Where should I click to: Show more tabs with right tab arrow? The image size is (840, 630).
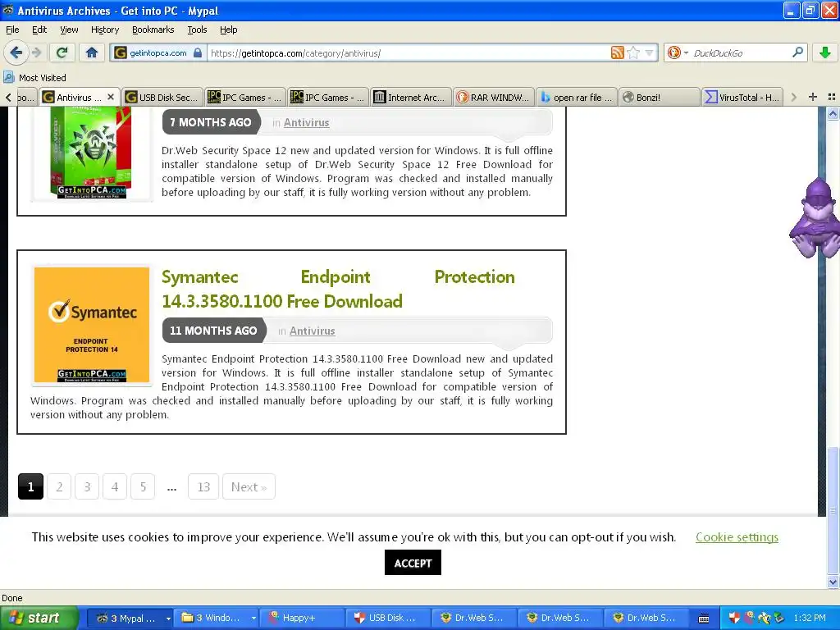point(794,97)
